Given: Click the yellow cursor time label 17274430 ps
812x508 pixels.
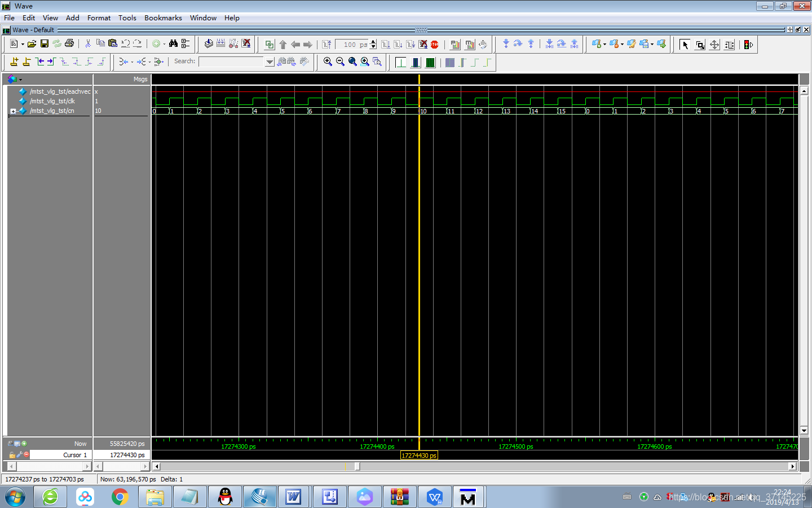Looking at the screenshot, I should click(x=419, y=456).
